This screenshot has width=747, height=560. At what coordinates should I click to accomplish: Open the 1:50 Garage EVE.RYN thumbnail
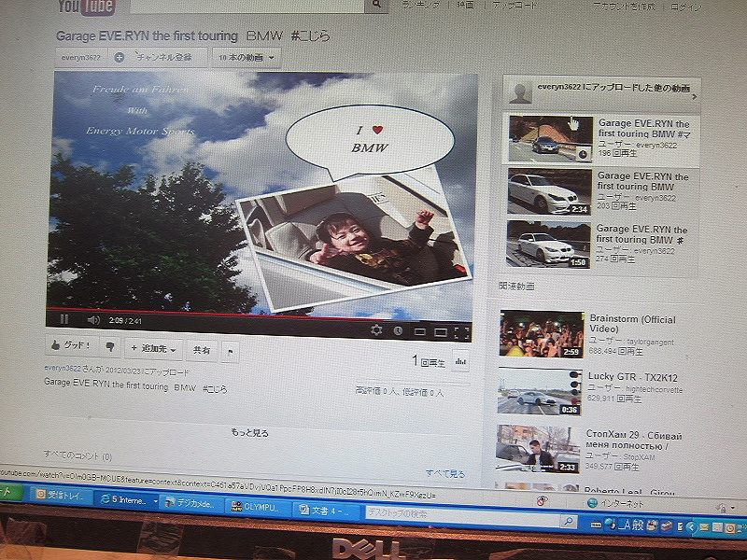[x=548, y=245]
